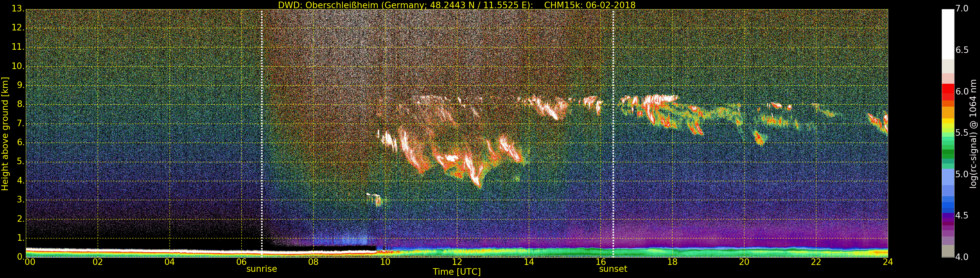980x278 pixels.
Task: Click the time tick label '20'
Action: pyautogui.click(x=744, y=262)
